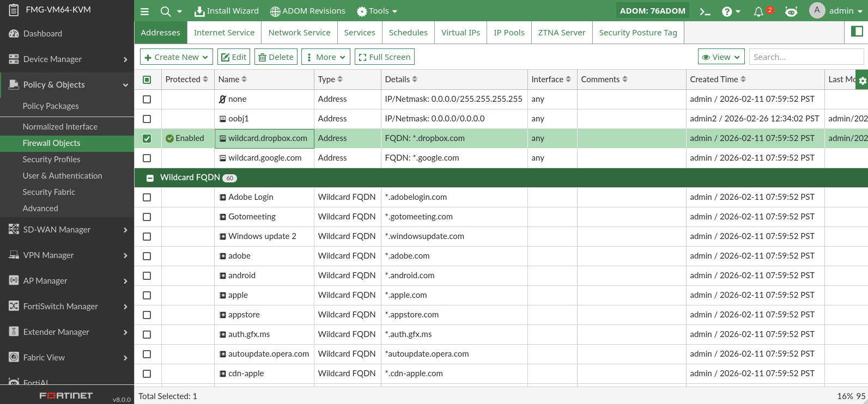Uncheck the wildcard.dropbox.com row checkbox
Image resolution: width=868 pixels, height=404 pixels.
(147, 138)
